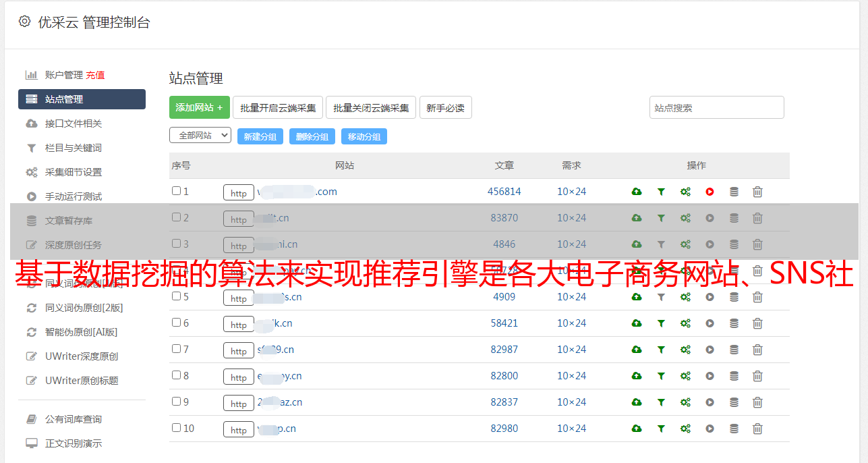Image resolution: width=868 pixels, height=463 pixels.
Task: Open UWriter原创标题 sidebar item
Action: tap(82, 381)
